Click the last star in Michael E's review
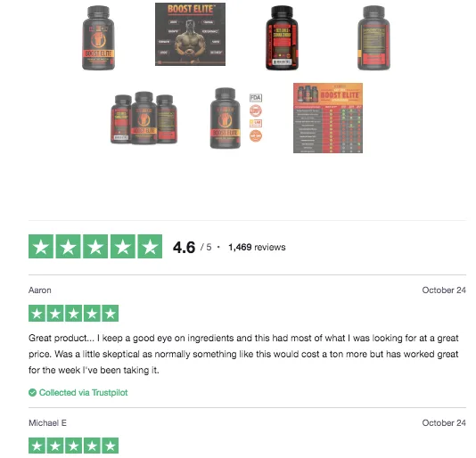Screen dimensions: 476x458 (111, 446)
